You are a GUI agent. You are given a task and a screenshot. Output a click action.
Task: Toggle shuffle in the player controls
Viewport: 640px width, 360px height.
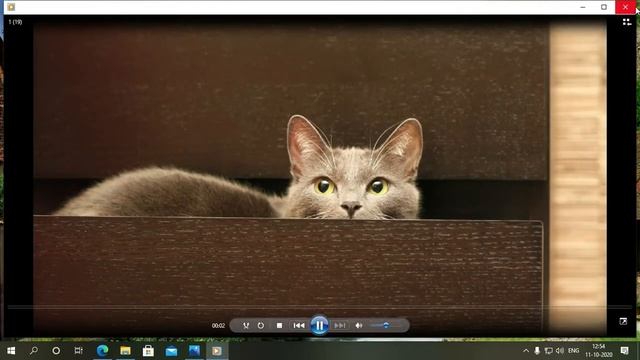point(246,325)
